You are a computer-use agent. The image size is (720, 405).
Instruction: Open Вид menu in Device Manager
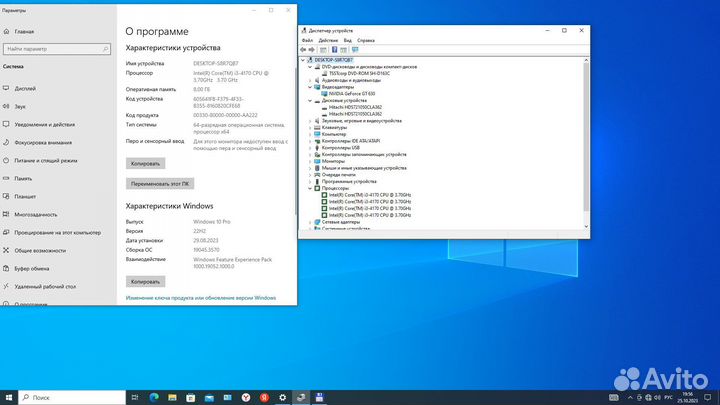pyautogui.click(x=348, y=40)
